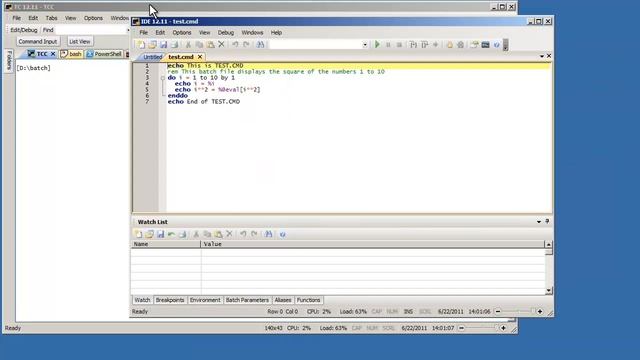640x360 pixels.
Task: Switch to bash tab in TCC window
Action: [71, 54]
